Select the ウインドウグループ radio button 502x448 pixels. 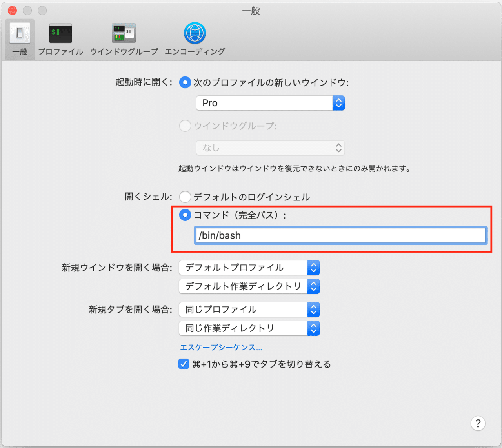click(x=185, y=126)
